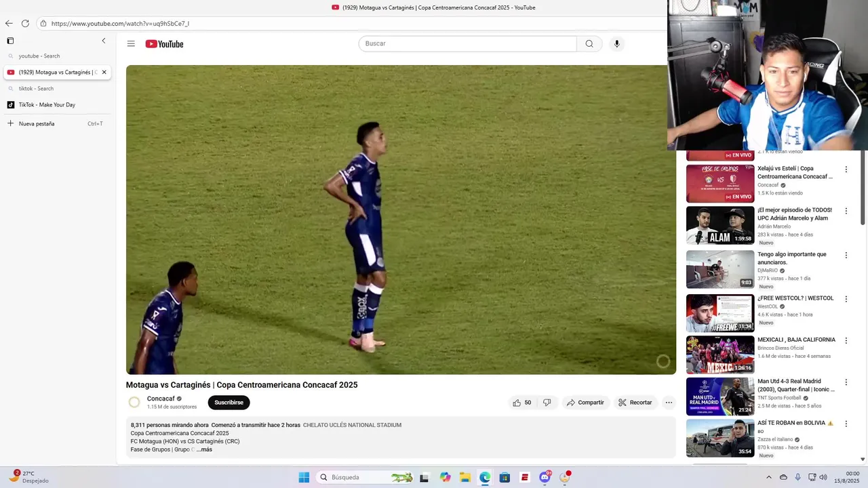Open 'Tengo algo importante que anunciaros' video

click(x=792, y=258)
